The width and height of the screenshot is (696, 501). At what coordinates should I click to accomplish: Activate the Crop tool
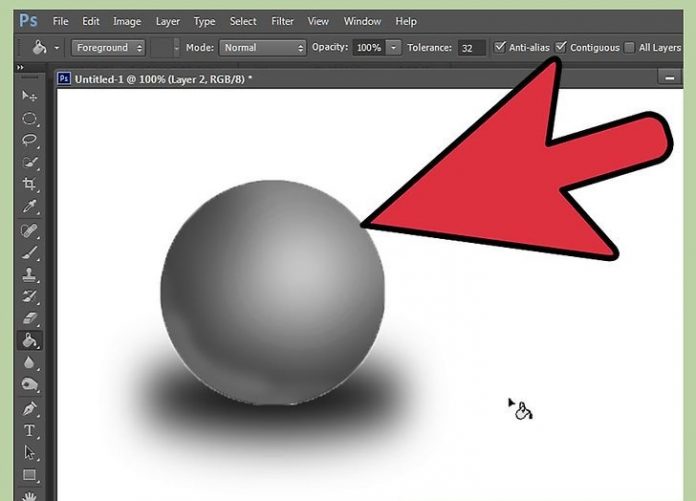(30, 185)
